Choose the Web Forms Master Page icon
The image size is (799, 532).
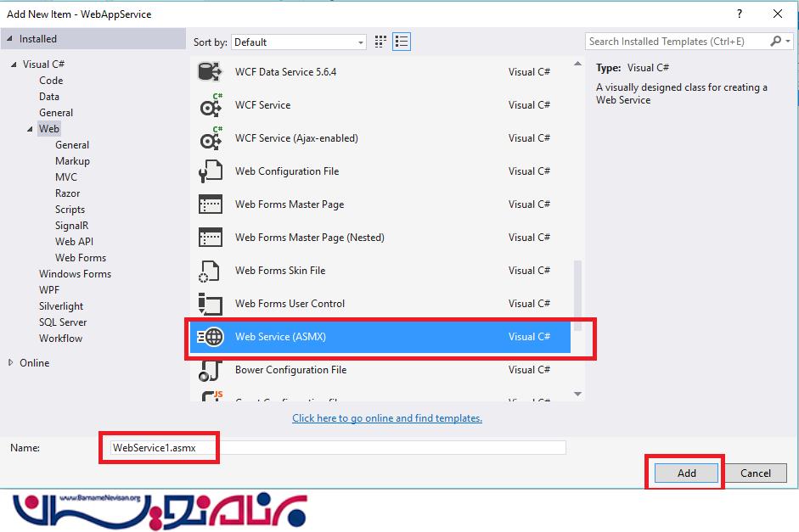click(210, 204)
